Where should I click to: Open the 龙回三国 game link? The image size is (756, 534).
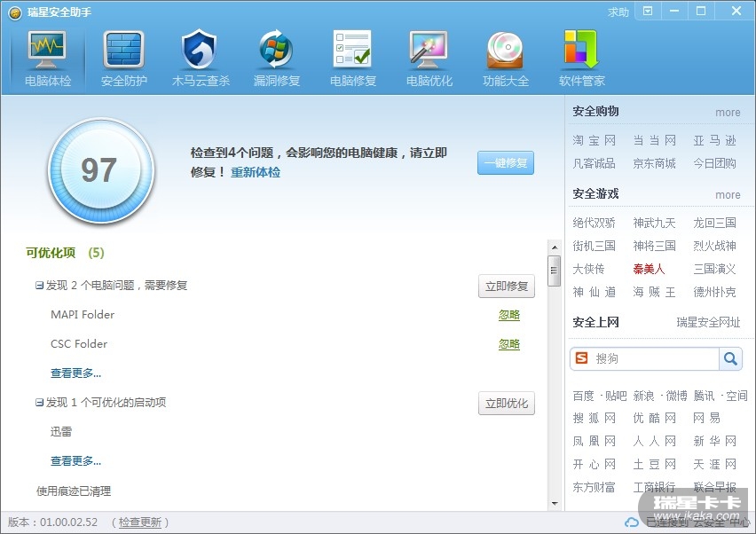(x=714, y=223)
